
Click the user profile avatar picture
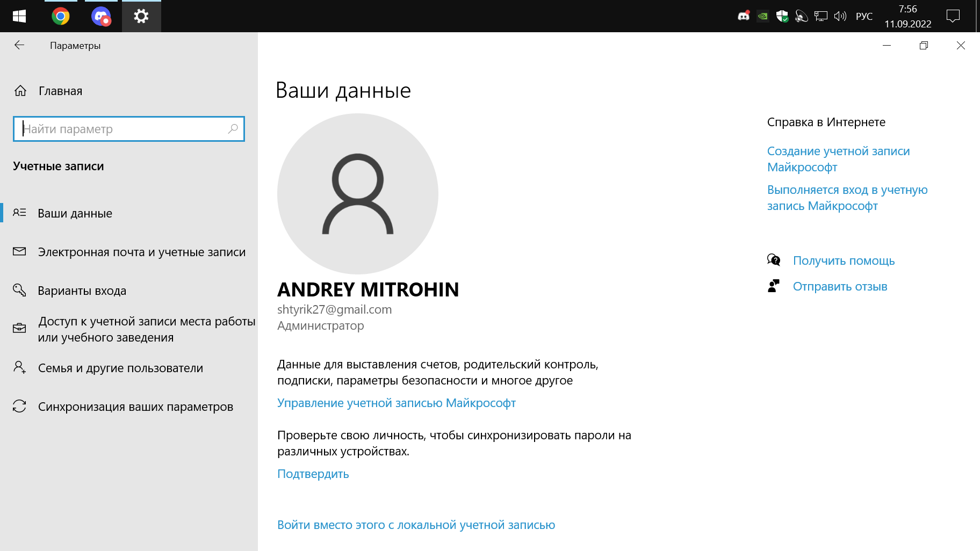(x=357, y=194)
